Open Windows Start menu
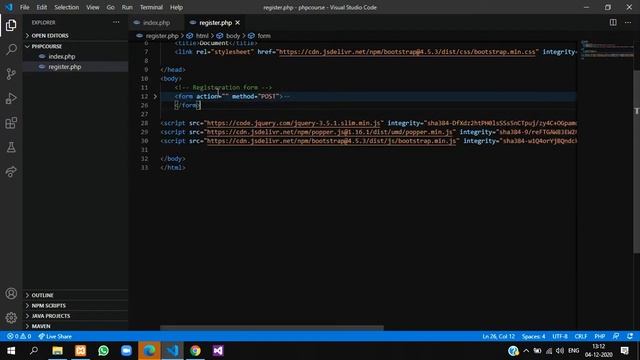 tap(11, 351)
